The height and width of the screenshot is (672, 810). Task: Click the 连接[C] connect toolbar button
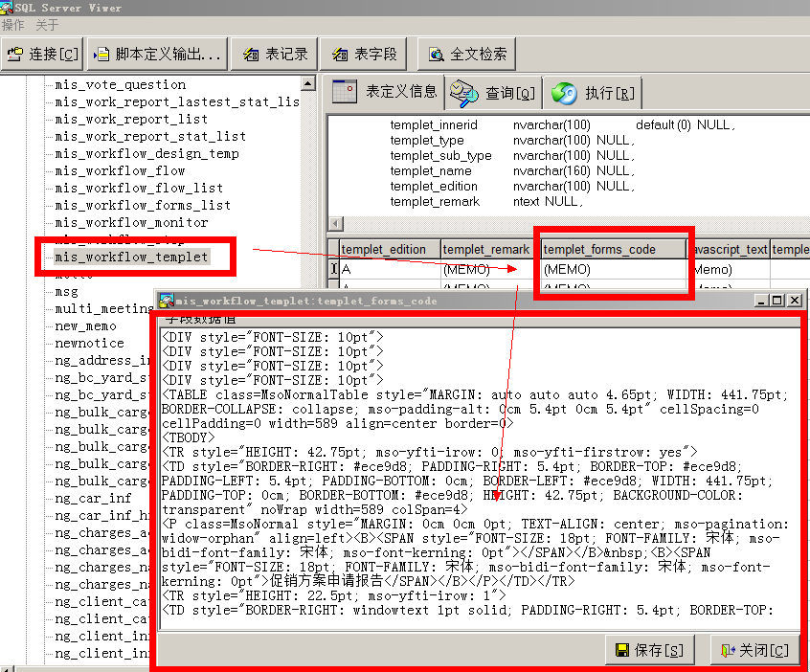point(43,55)
